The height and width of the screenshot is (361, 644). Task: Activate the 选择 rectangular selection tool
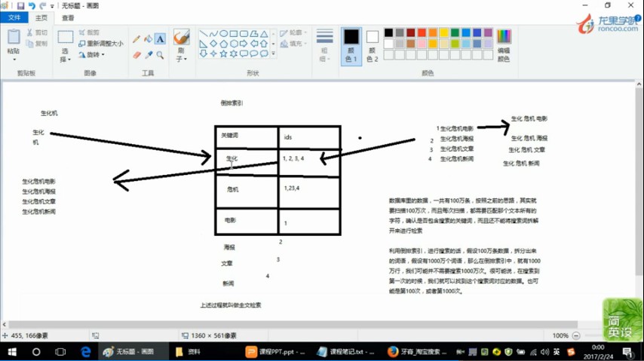click(x=66, y=37)
